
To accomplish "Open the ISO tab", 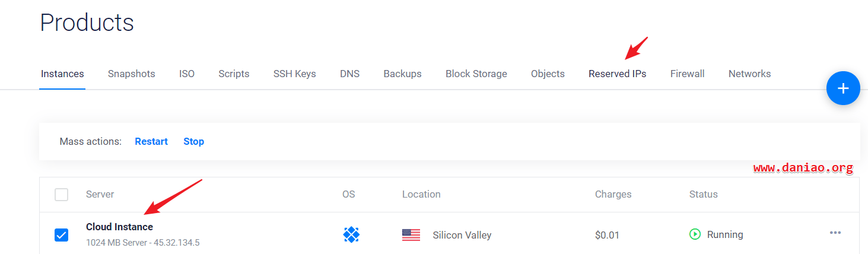I will coord(187,74).
